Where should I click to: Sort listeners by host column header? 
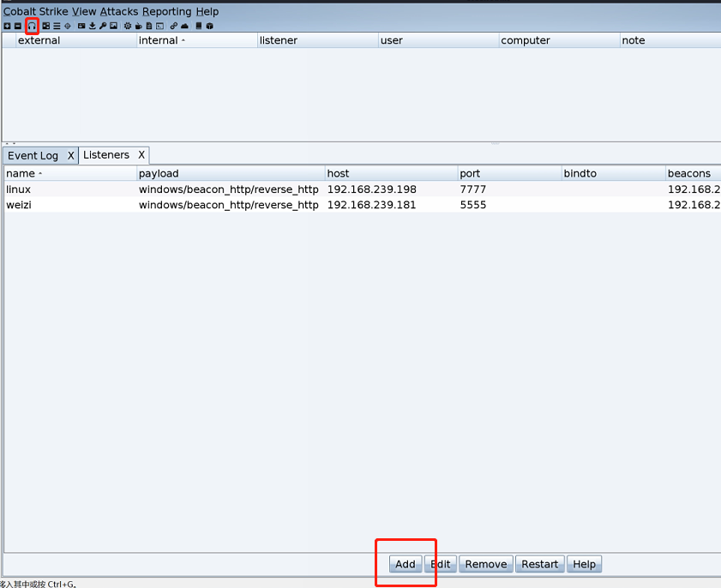(x=391, y=173)
